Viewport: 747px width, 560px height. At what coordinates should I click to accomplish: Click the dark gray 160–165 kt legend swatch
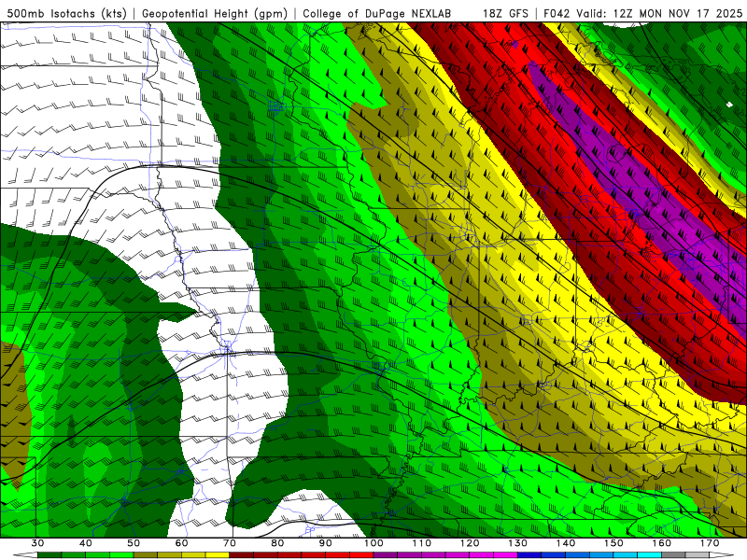coord(673,555)
